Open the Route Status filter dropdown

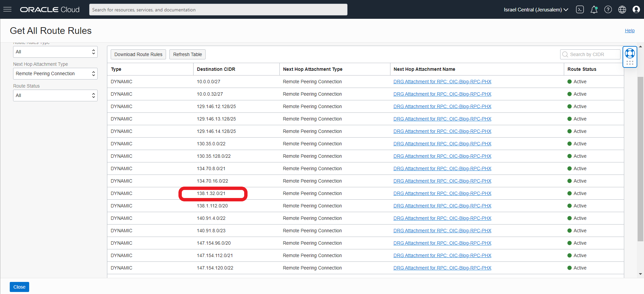click(55, 96)
